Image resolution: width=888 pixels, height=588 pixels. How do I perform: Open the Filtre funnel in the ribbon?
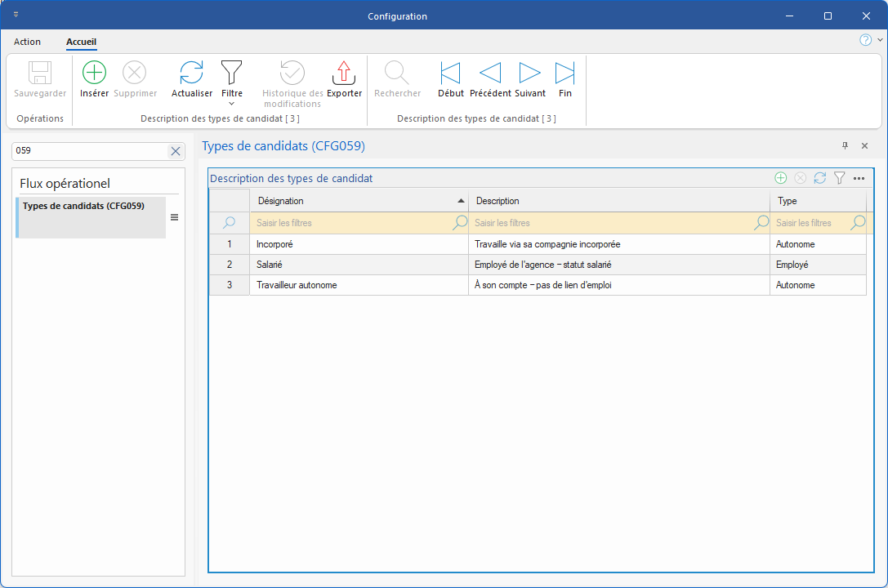[x=232, y=73]
